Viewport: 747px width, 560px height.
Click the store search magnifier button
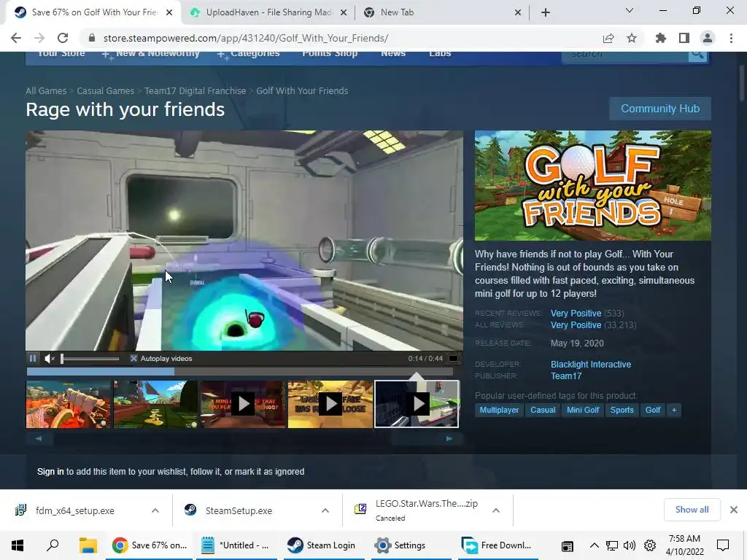coord(697,54)
